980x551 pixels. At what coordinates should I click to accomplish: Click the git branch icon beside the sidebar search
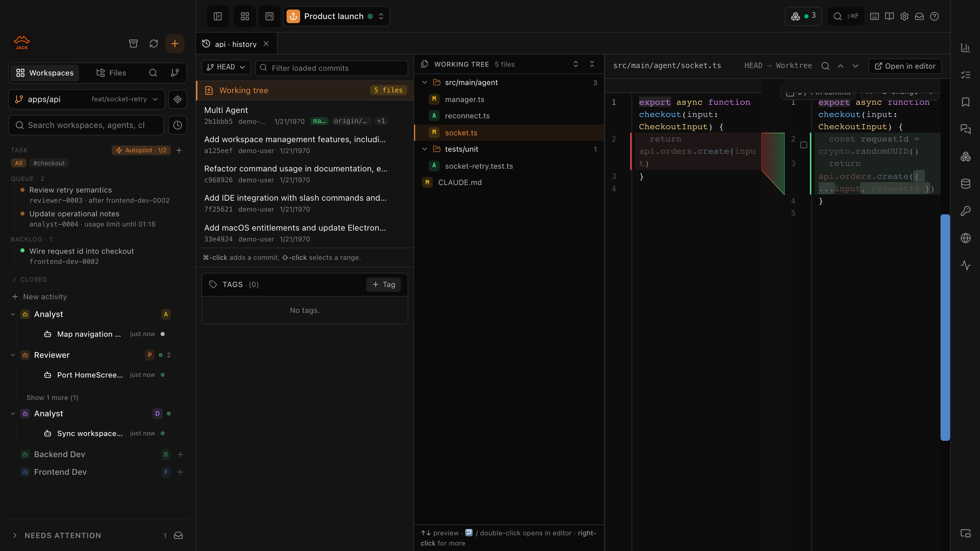point(175,73)
